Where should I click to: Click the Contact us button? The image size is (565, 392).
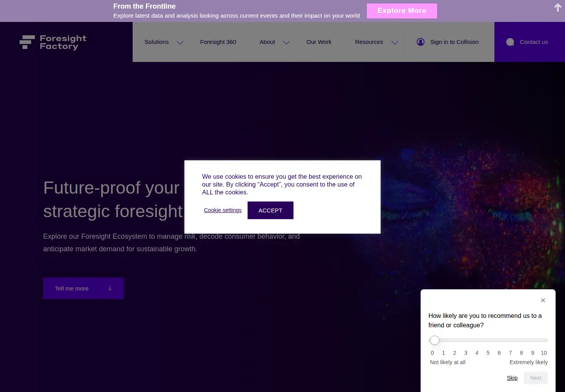point(530,42)
